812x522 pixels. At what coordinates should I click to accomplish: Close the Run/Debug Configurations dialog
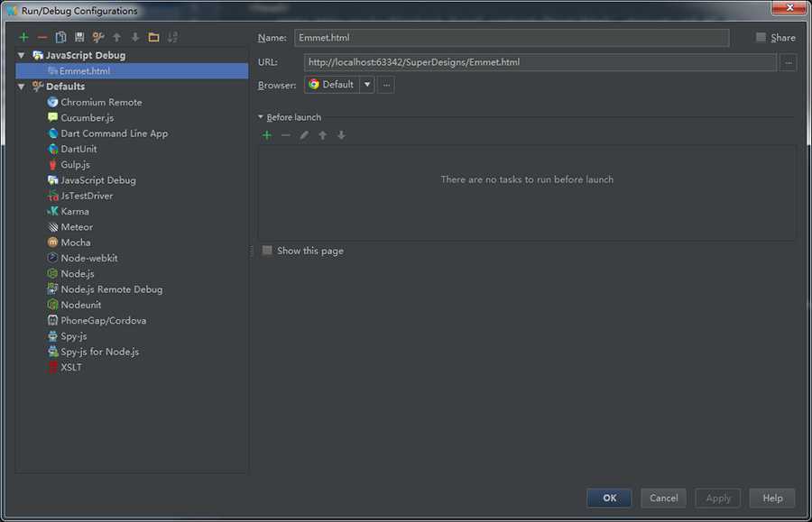[x=789, y=7]
